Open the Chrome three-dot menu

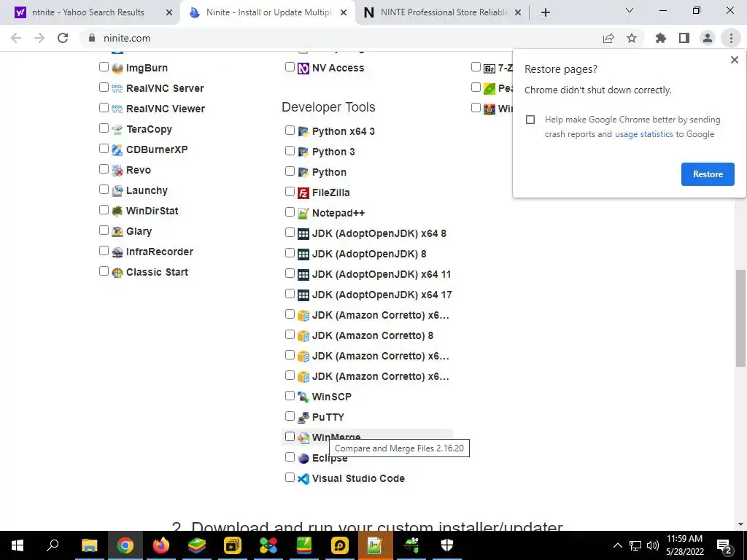pos(731,38)
